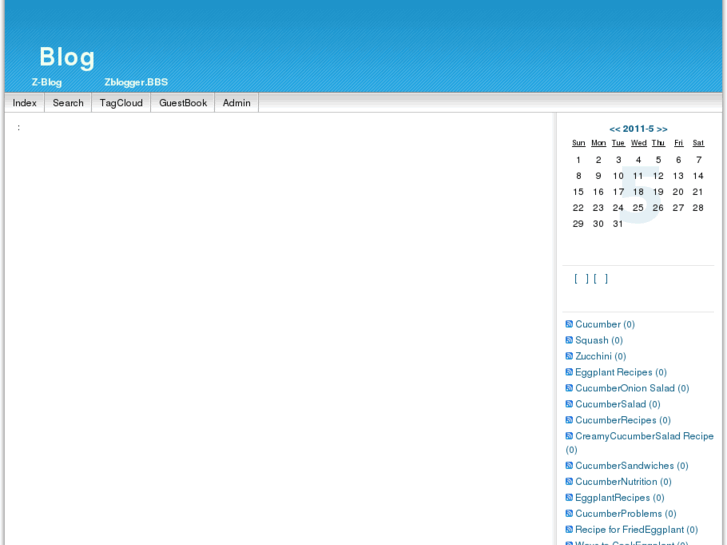Click the Tue column header in calendar
Viewport: 727px width, 545px height.
(x=618, y=143)
